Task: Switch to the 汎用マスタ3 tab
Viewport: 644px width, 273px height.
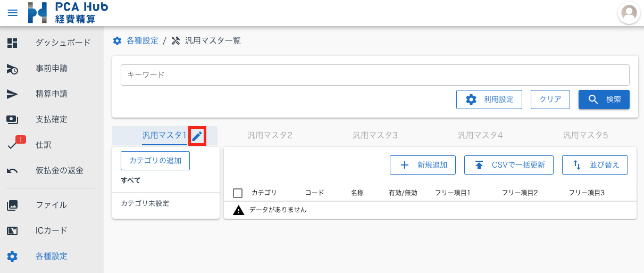Action: [x=375, y=136]
